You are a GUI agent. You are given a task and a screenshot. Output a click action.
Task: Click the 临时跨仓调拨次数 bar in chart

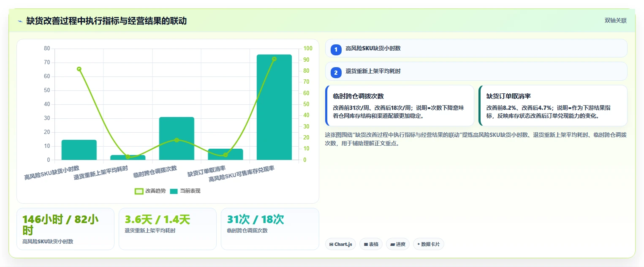(x=177, y=139)
